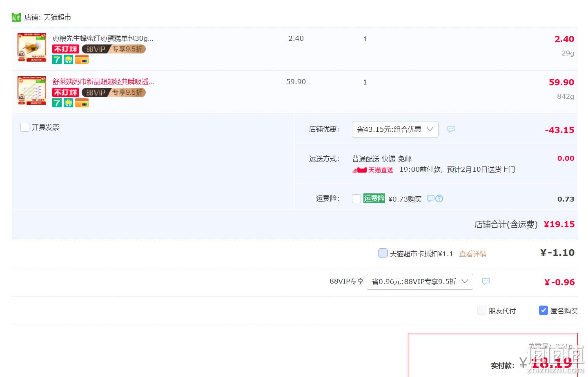Click the 普通配送 快递 免邮 shipping text

[382, 159]
